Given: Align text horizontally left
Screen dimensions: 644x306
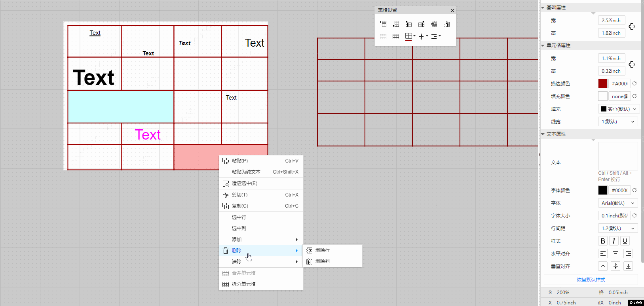Looking at the screenshot, I should [603, 253].
